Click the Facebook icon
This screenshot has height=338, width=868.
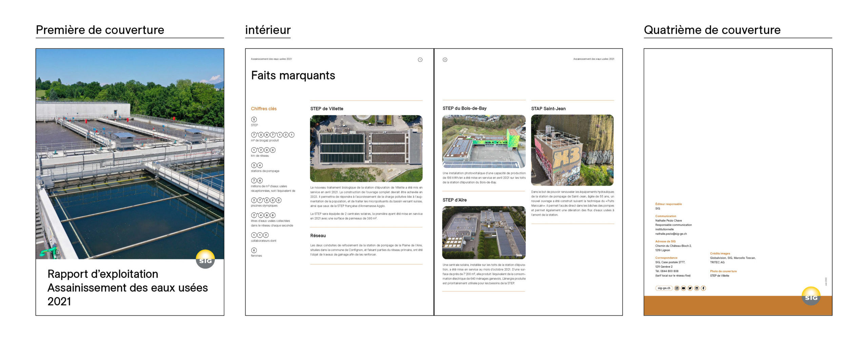tap(703, 288)
